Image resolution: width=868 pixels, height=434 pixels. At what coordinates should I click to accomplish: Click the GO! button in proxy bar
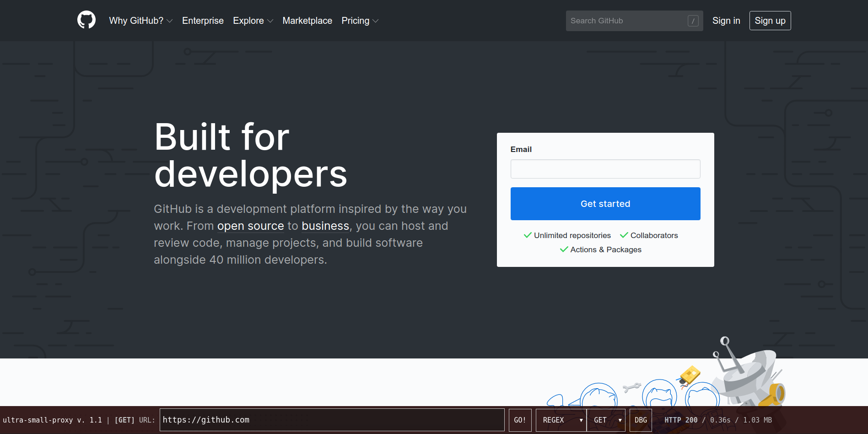[520, 420]
